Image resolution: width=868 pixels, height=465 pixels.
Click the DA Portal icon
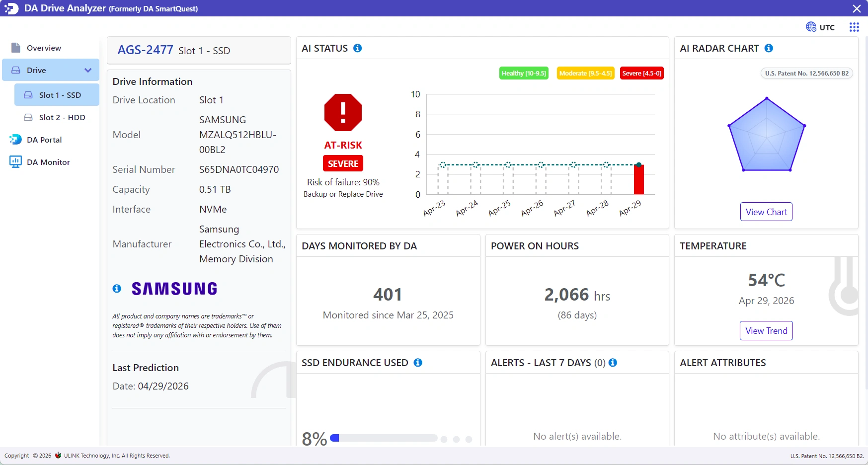point(15,140)
